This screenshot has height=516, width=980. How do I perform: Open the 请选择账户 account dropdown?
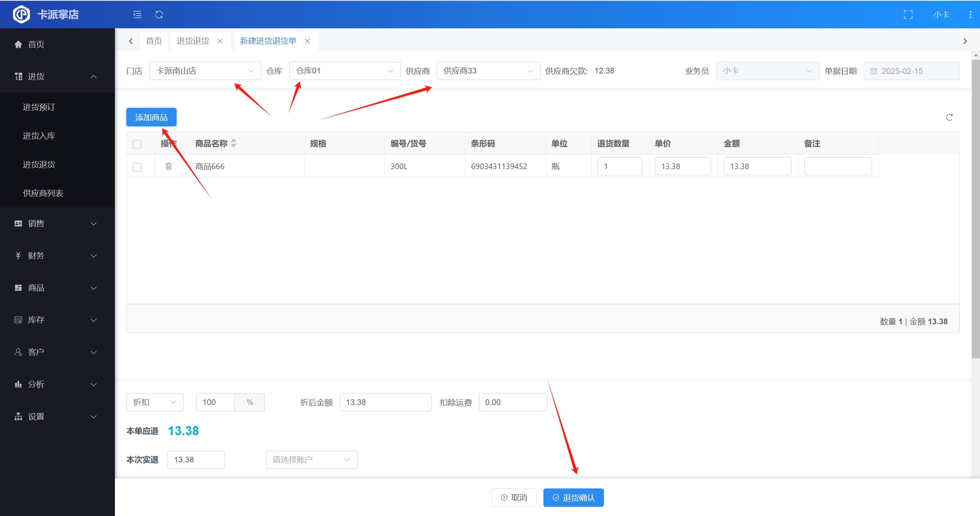pyautogui.click(x=311, y=459)
